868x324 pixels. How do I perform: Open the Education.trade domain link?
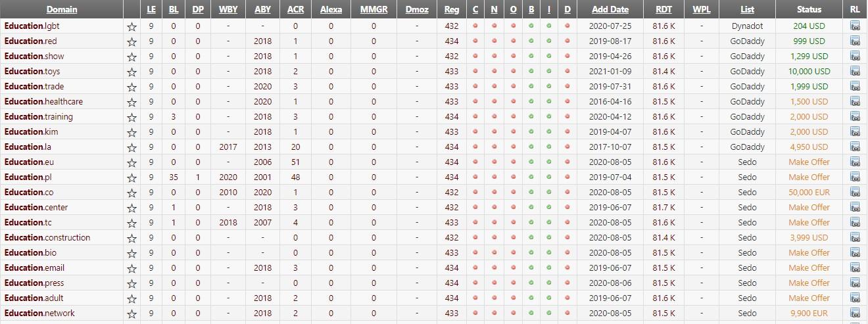click(x=34, y=86)
